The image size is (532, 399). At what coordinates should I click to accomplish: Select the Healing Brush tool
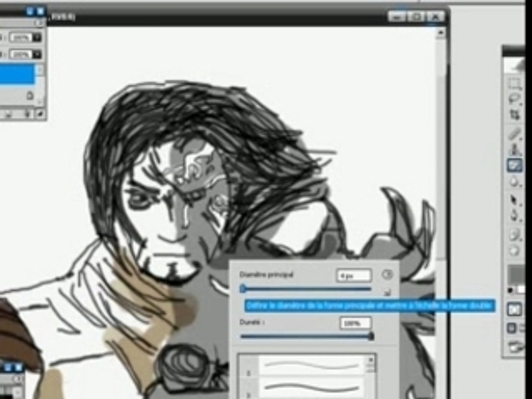click(x=515, y=134)
